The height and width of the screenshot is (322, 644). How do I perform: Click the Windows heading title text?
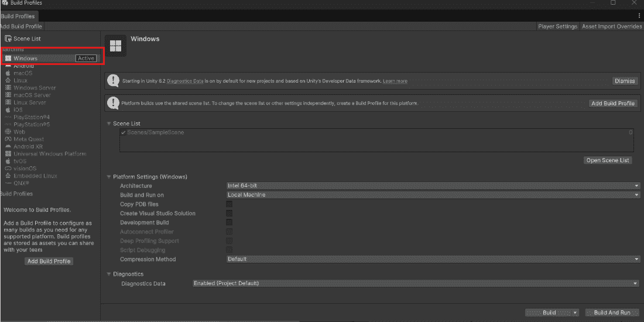[x=145, y=39]
